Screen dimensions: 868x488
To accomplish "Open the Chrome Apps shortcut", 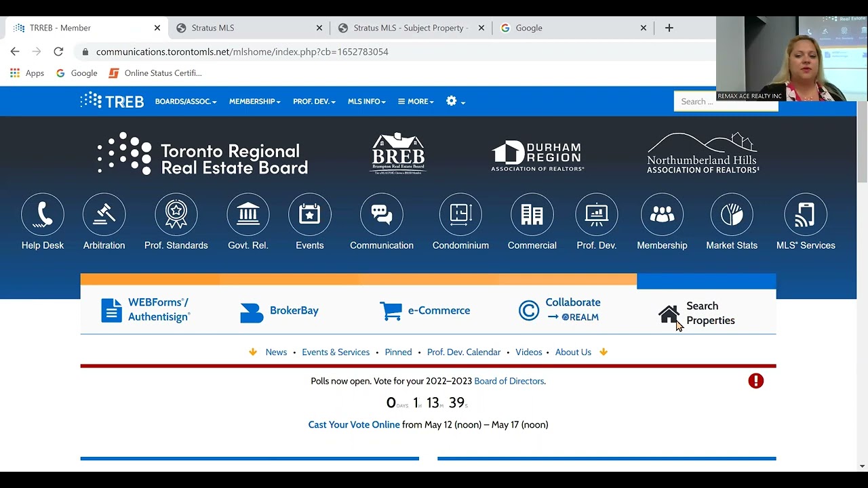I will coord(27,73).
